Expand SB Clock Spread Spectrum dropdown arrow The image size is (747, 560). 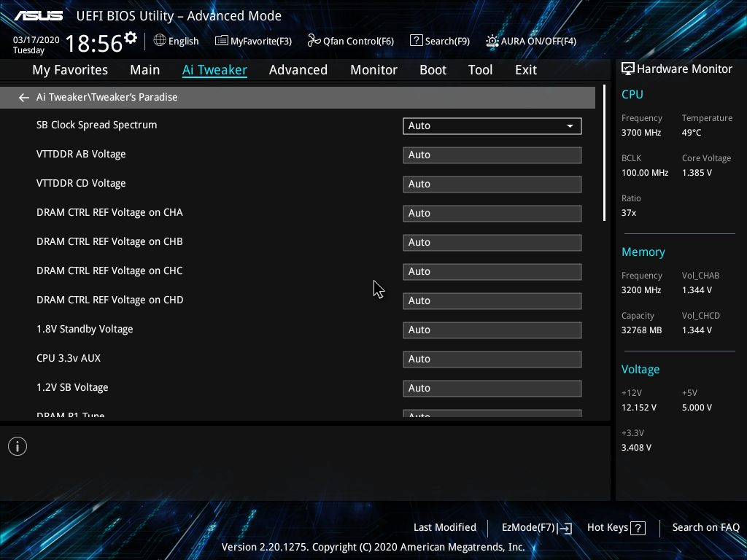(x=570, y=126)
